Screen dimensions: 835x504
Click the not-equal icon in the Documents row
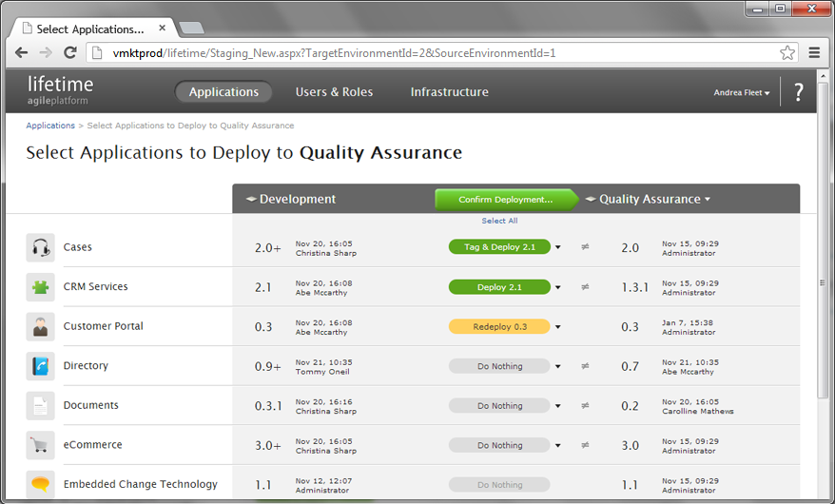[x=585, y=405]
